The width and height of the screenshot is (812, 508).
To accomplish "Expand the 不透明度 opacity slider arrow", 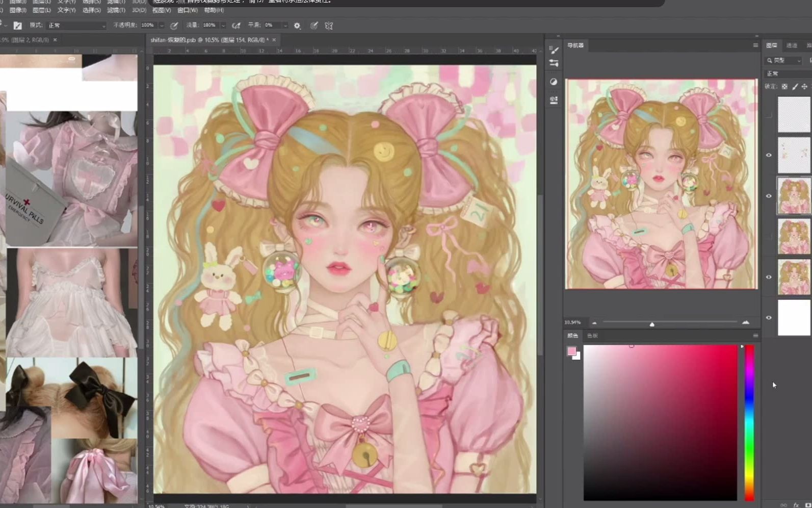I will (x=162, y=26).
